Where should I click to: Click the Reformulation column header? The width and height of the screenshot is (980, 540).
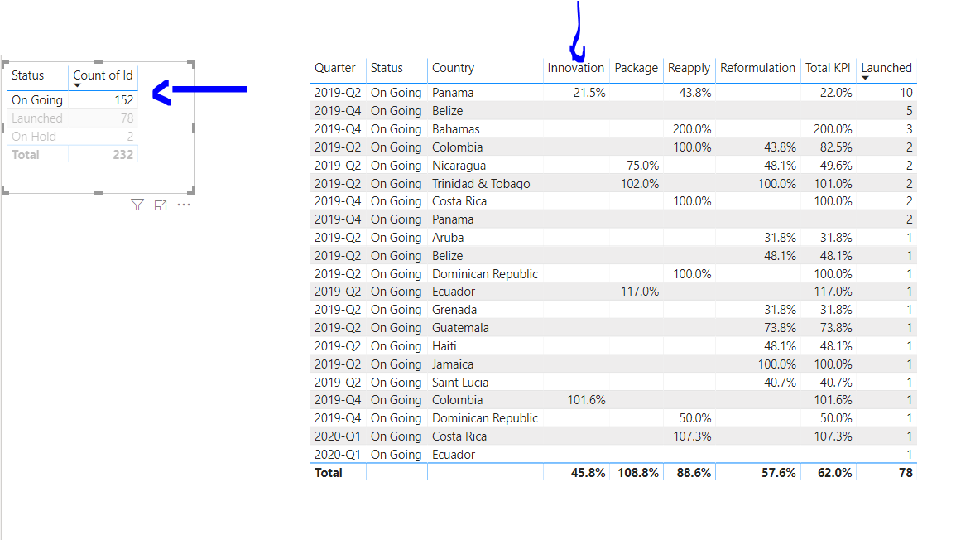[757, 68]
